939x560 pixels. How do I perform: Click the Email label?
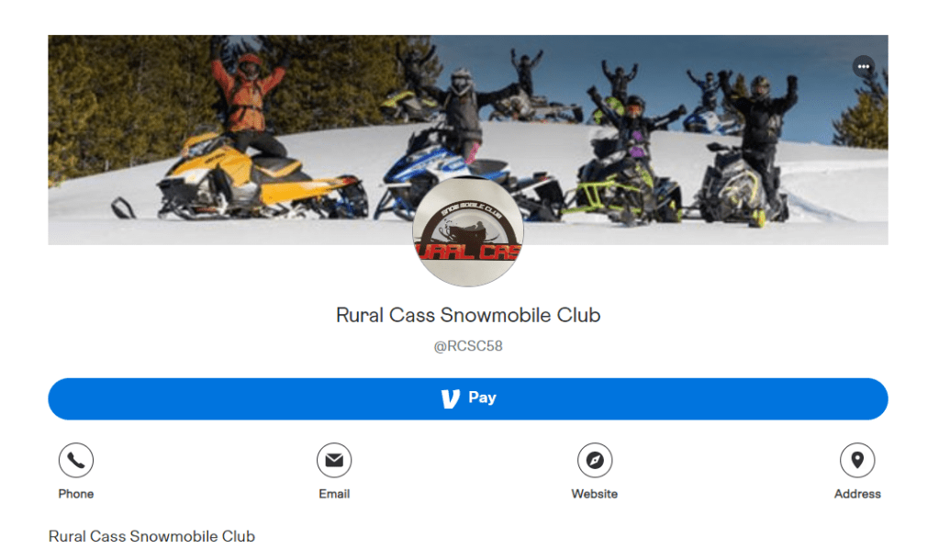pos(334,494)
